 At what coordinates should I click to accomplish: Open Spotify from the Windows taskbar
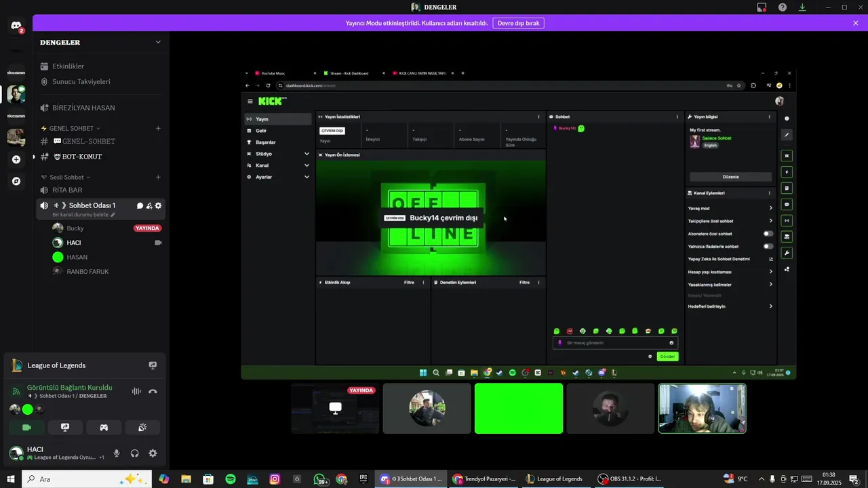coord(231,479)
